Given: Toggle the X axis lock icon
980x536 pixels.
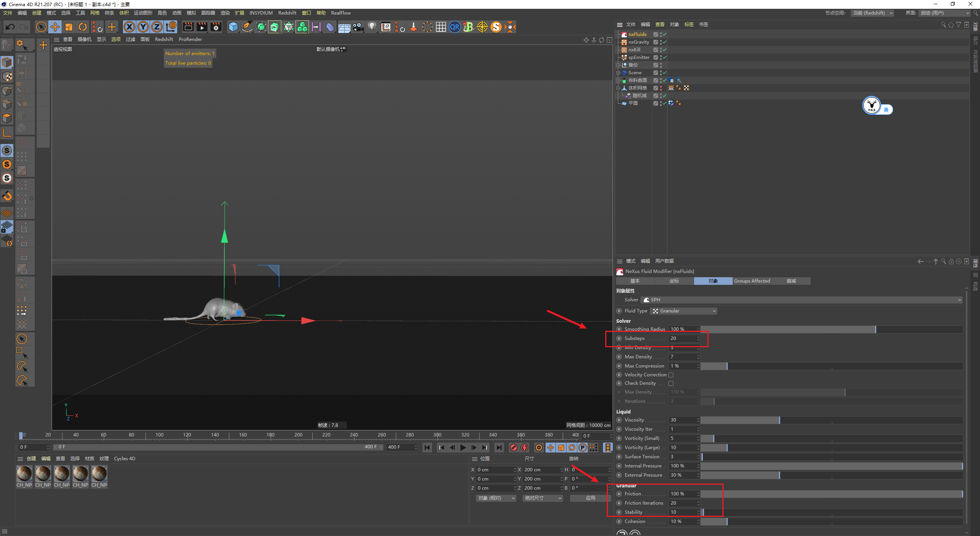Looking at the screenshot, I should point(129,27).
